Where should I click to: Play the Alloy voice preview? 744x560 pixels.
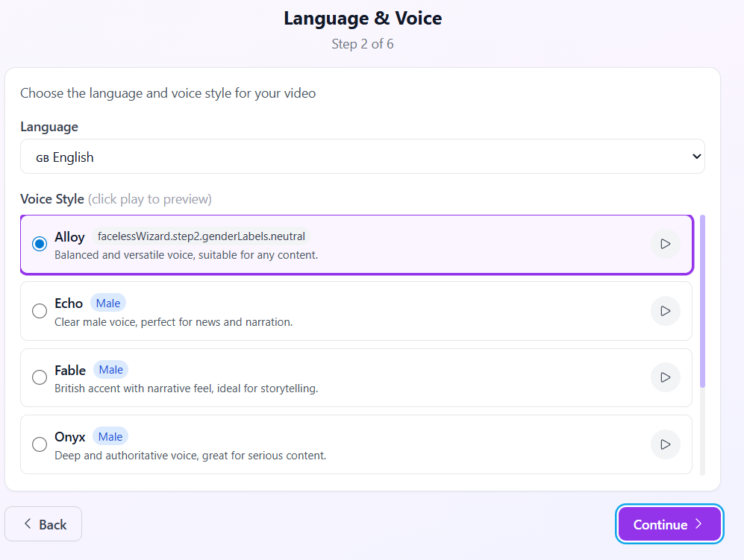pyautogui.click(x=665, y=243)
